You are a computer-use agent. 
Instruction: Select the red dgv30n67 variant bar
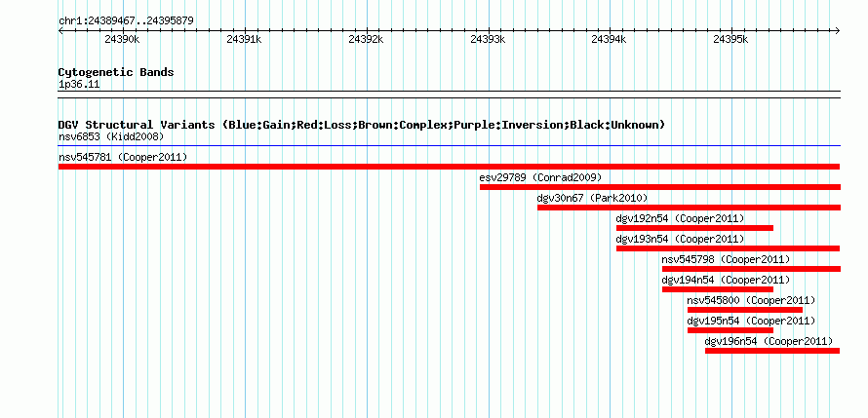click(689, 208)
